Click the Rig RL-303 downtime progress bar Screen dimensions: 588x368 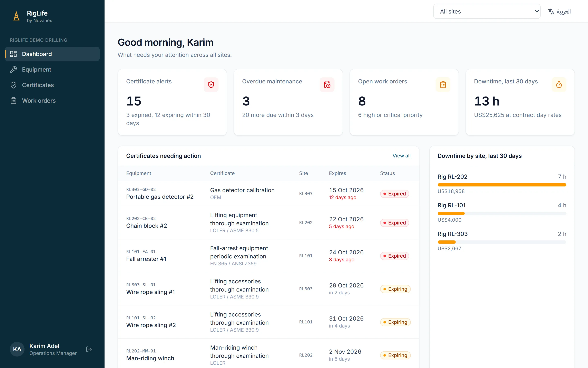click(x=502, y=242)
